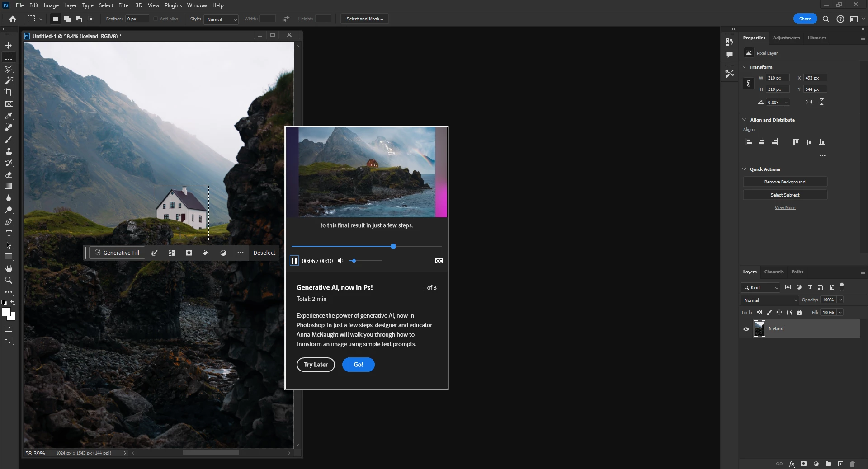Select the Frame tool
Image resolution: width=868 pixels, height=469 pixels.
(x=9, y=104)
